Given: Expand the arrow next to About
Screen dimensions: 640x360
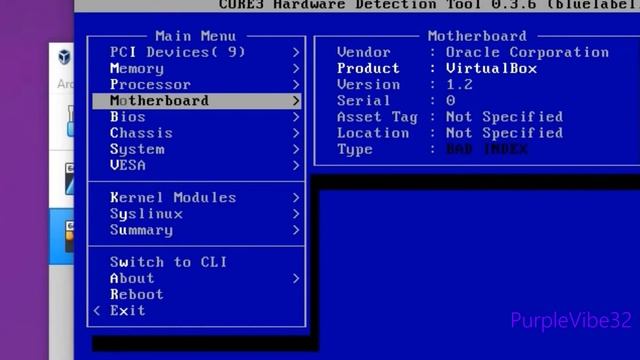Looking at the screenshot, I should [x=296, y=278].
